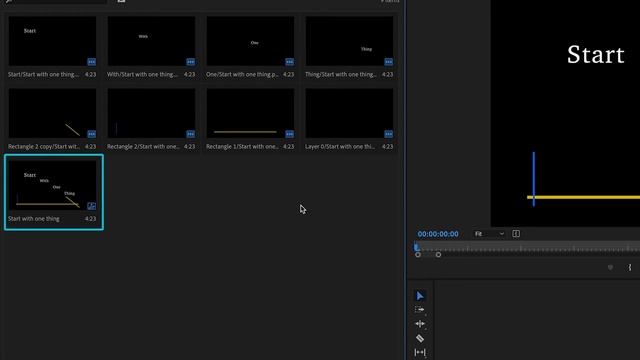
Task: Click the 'Start/Start with one thing...' clip name
Action: (x=43, y=74)
